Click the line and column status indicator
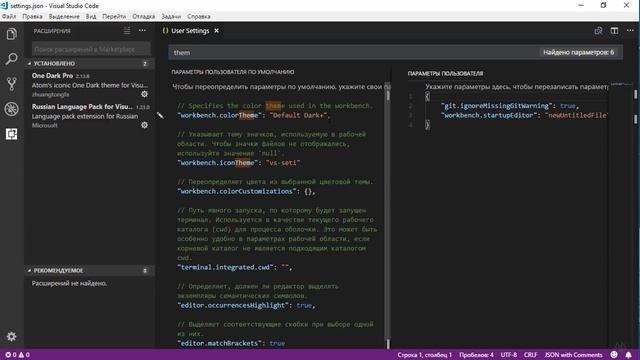This screenshot has width=640, height=360. (x=424, y=355)
